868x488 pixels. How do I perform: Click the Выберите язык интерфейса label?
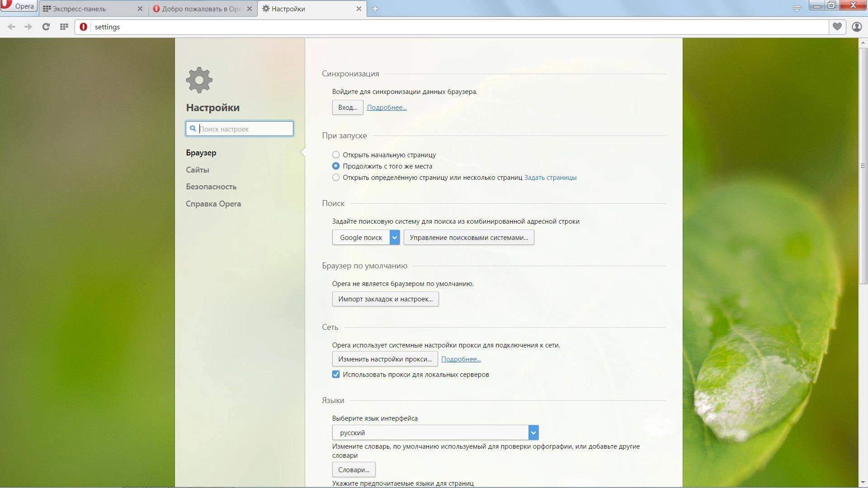pyautogui.click(x=375, y=418)
